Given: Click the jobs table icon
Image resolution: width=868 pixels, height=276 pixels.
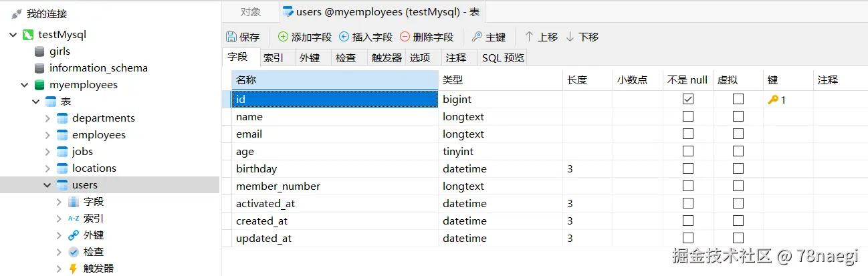Looking at the screenshot, I should tap(62, 152).
